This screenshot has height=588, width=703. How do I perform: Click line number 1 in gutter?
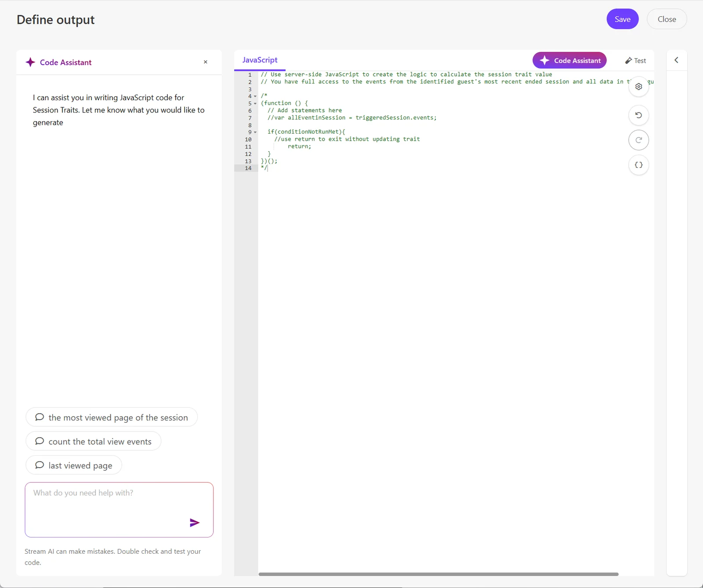(250, 75)
